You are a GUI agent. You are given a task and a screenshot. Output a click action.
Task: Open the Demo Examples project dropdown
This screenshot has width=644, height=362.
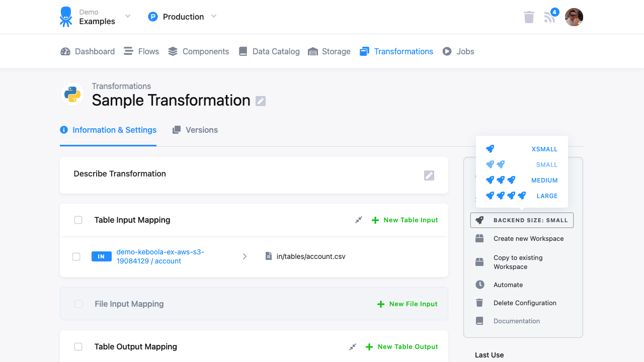pyautogui.click(x=127, y=16)
